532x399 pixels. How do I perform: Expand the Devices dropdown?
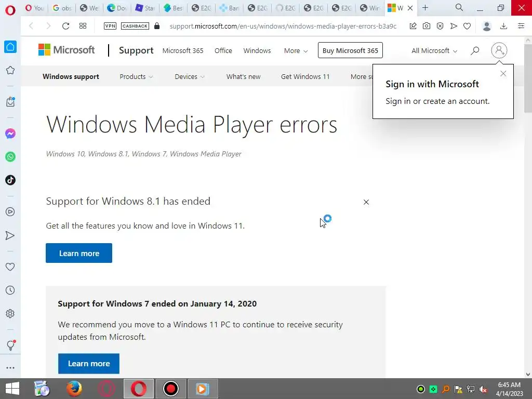(190, 77)
